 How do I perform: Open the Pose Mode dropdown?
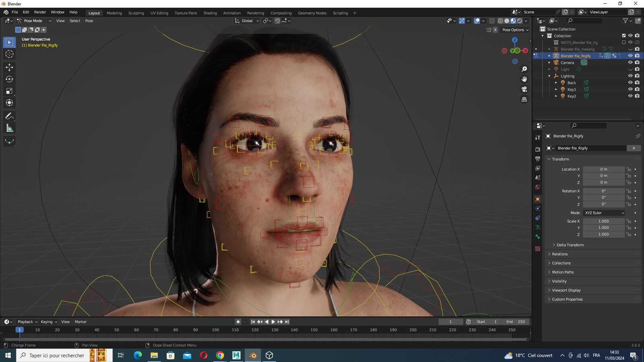click(x=34, y=21)
